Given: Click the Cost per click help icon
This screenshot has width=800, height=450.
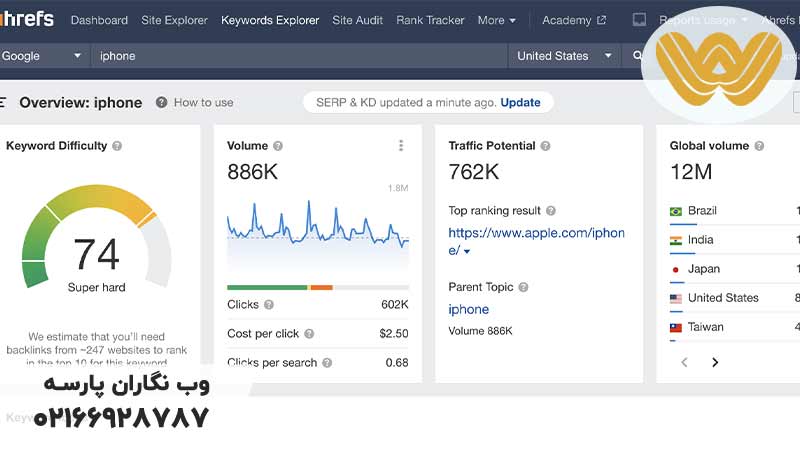Looking at the screenshot, I should click(x=309, y=334).
